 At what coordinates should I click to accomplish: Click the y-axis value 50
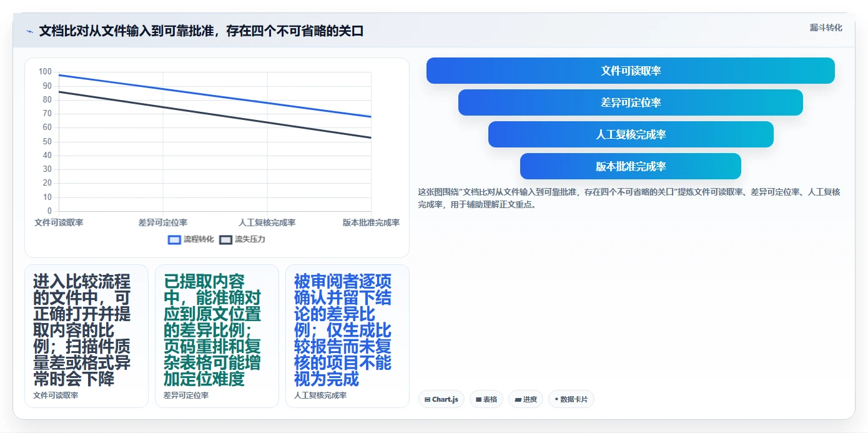[x=47, y=142]
